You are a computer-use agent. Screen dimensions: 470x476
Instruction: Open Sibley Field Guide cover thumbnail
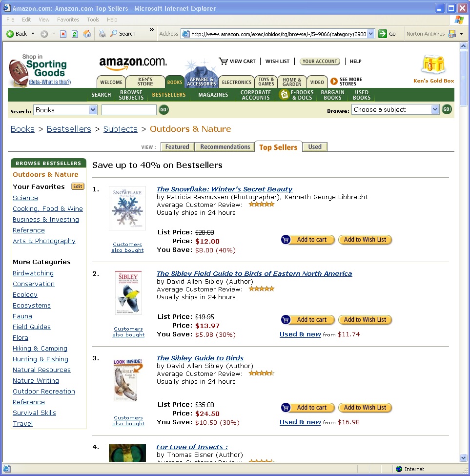pyautogui.click(x=128, y=292)
